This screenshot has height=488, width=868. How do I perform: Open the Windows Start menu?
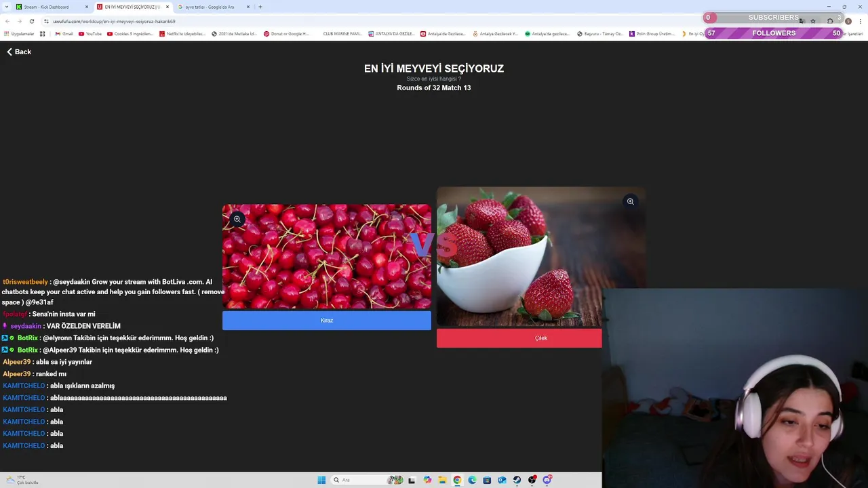coord(321,480)
